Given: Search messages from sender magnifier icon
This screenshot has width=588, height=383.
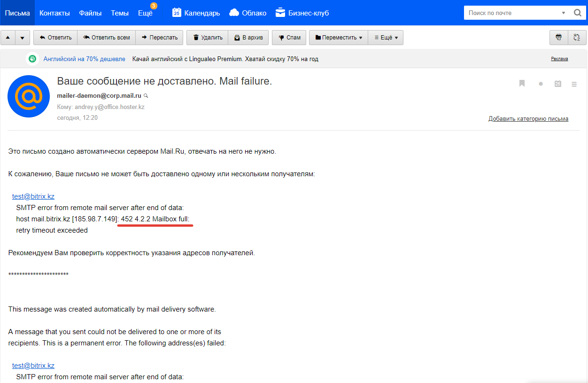Looking at the screenshot, I should [x=146, y=95].
